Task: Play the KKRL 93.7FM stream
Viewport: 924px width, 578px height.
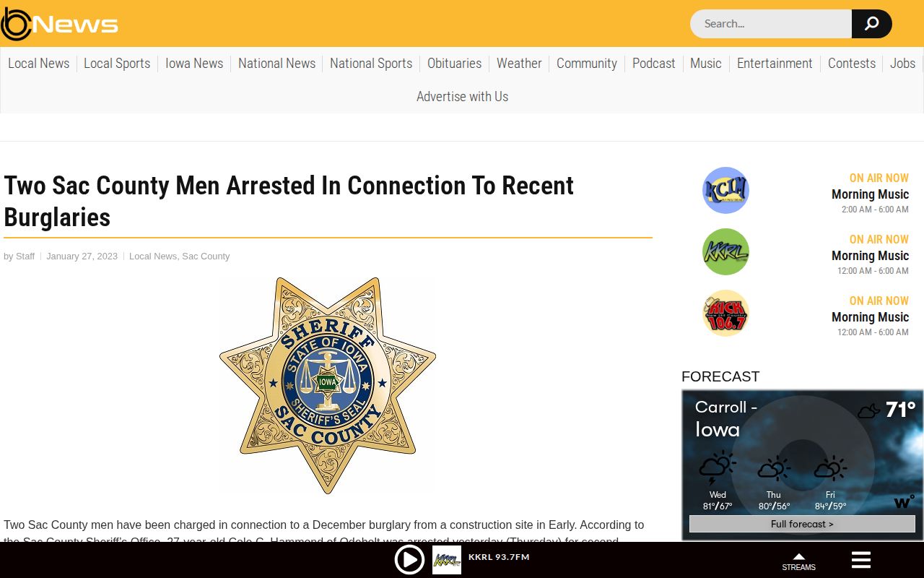Action: coord(409,560)
